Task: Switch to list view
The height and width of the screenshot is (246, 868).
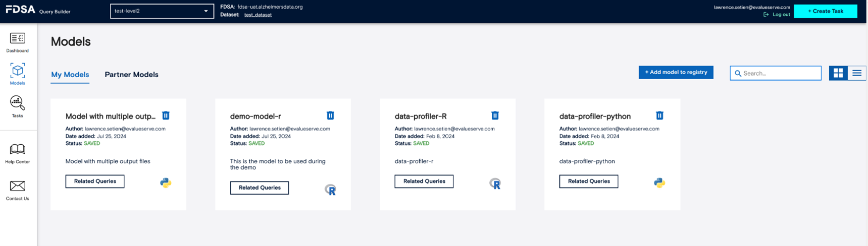Action: [x=857, y=73]
